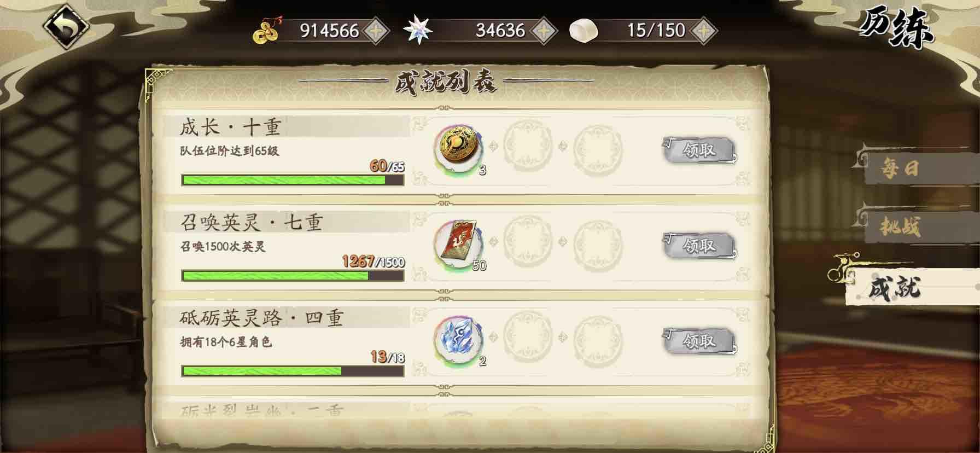This screenshot has width=980, height=453.
Task: Tap the plus beside 15/150 stamina
Action: coord(703,31)
